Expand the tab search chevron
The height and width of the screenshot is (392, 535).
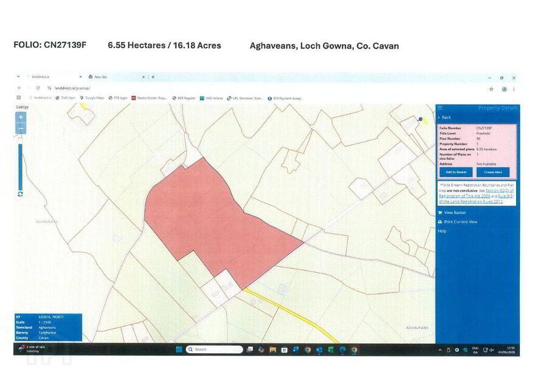[18, 77]
